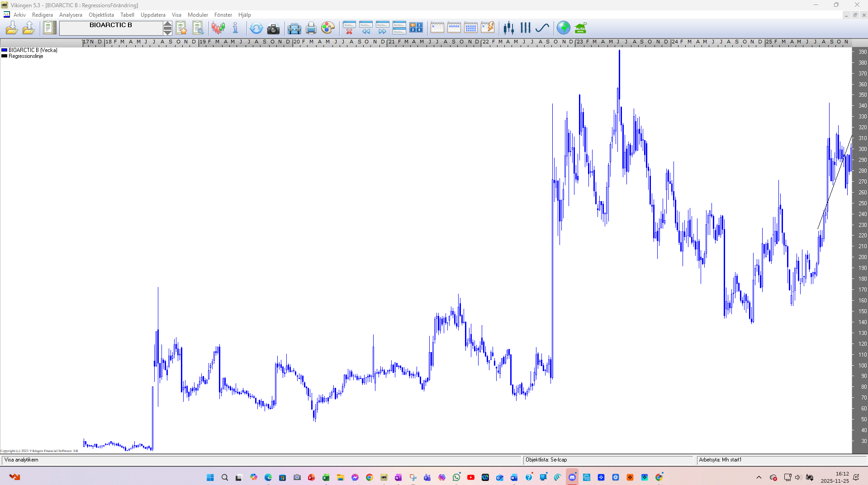The image size is (868, 485).
Task: Click the green bull www icon
Action: pyautogui.click(x=580, y=28)
